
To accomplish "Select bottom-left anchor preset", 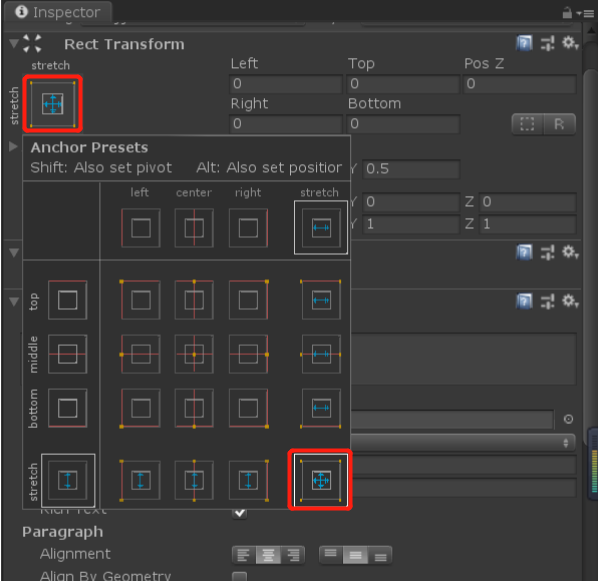I will pos(140,408).
